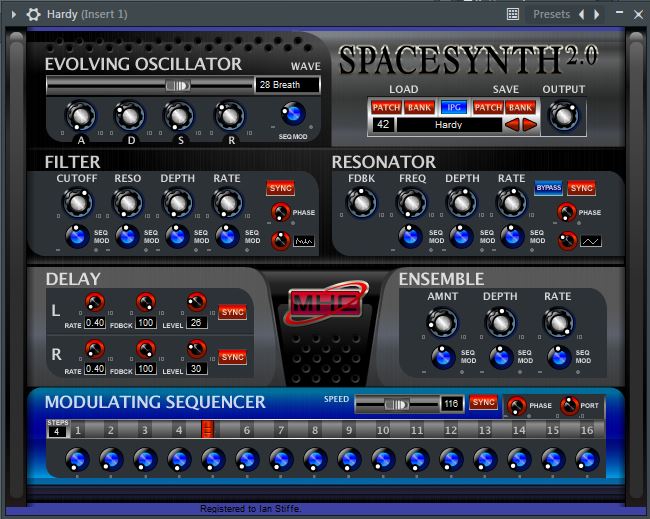Click the right vertical scrollbar
650x519 pixels.
(636, 265)
